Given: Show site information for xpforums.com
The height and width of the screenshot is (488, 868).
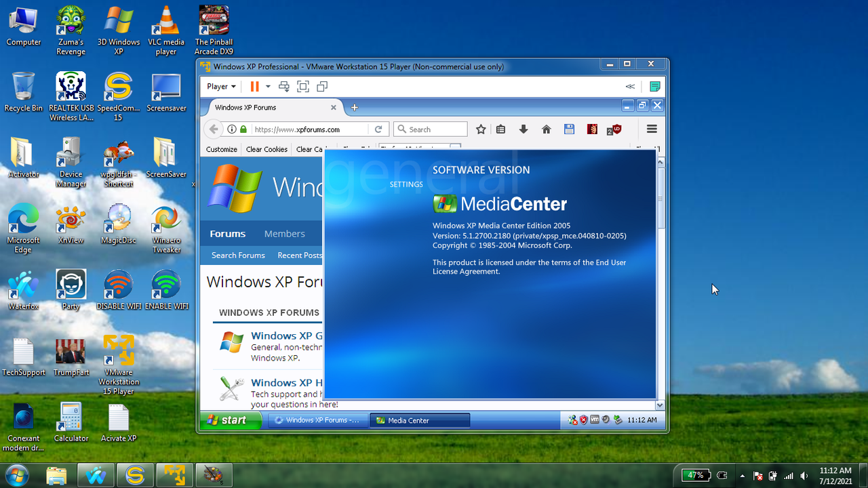Looking at the screenshot, I should [x=232, y=129].
